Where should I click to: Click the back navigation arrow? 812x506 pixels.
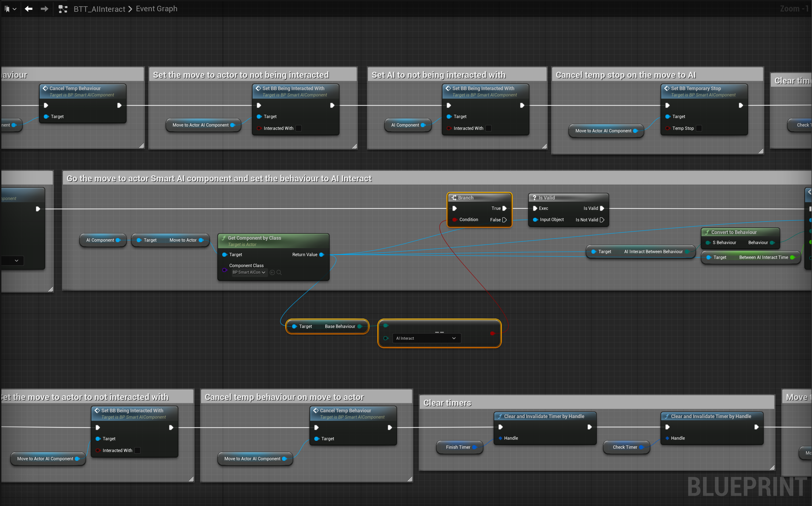[29, 9]
